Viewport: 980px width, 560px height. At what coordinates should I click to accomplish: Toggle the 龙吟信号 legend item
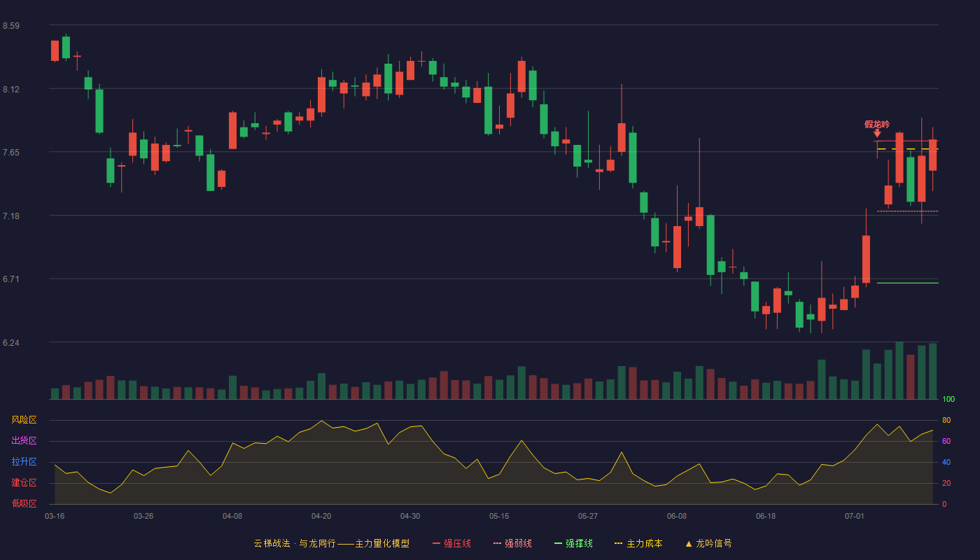click(708, 543)
